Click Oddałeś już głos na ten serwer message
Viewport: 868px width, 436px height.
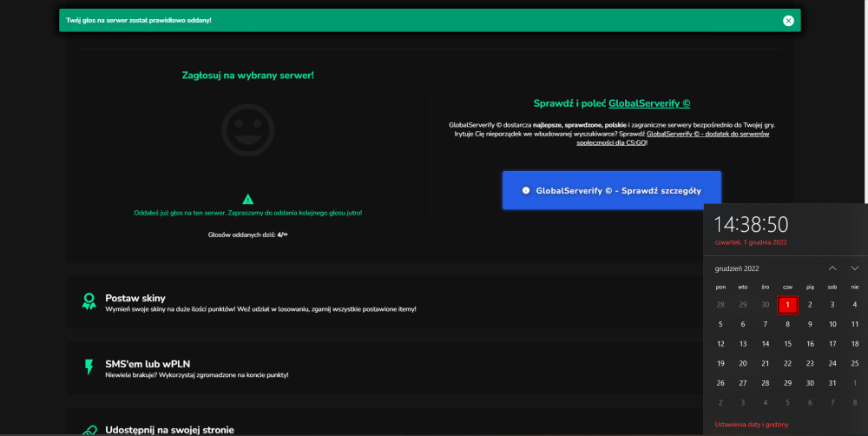(248, 213)
